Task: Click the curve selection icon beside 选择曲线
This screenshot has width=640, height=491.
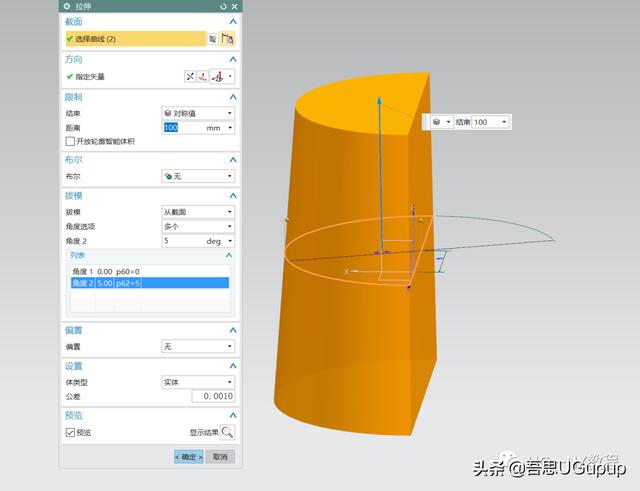Action: (x=227, y=39)
